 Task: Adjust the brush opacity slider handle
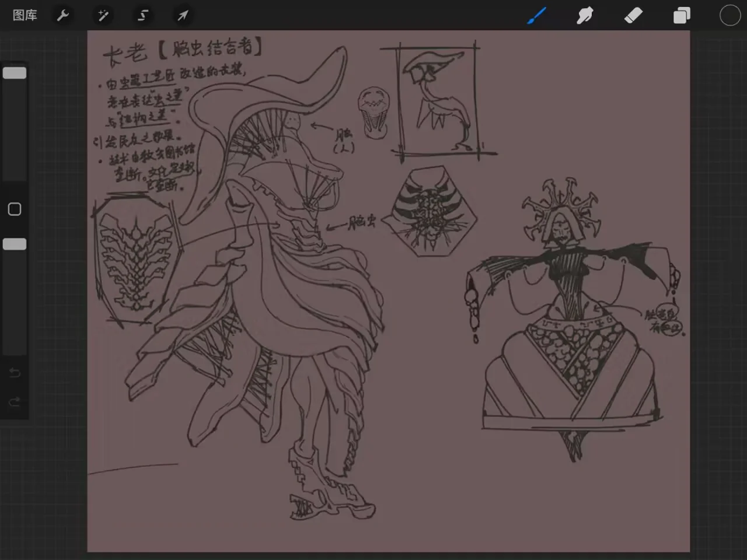pos(15,244)
